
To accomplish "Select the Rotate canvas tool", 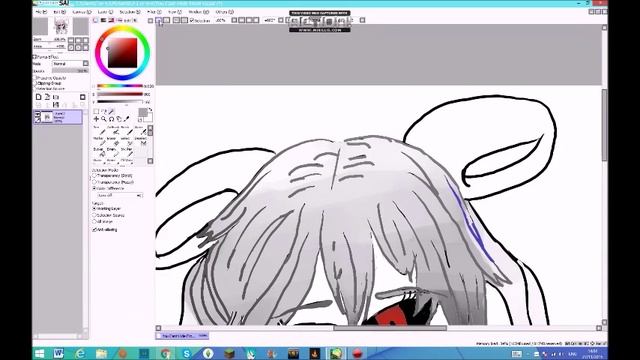I will [111, 119].
